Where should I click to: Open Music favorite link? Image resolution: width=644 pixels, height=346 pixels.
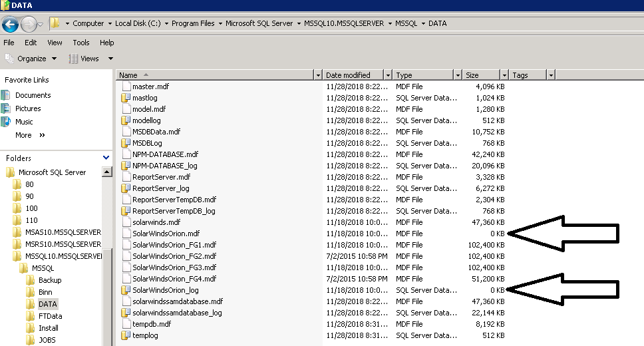pyautogui.click(x=24, y=122)
